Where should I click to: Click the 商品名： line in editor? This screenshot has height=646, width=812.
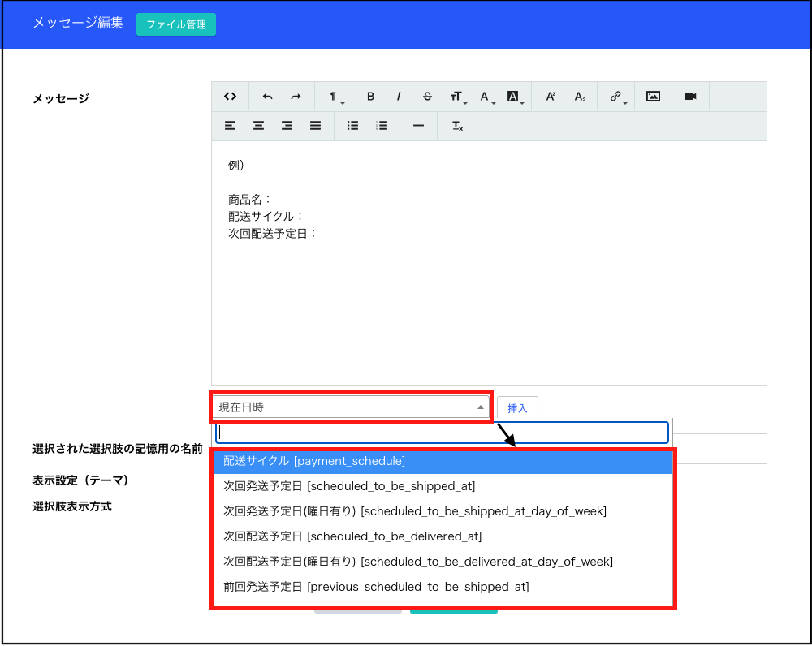tap(249, 200)
